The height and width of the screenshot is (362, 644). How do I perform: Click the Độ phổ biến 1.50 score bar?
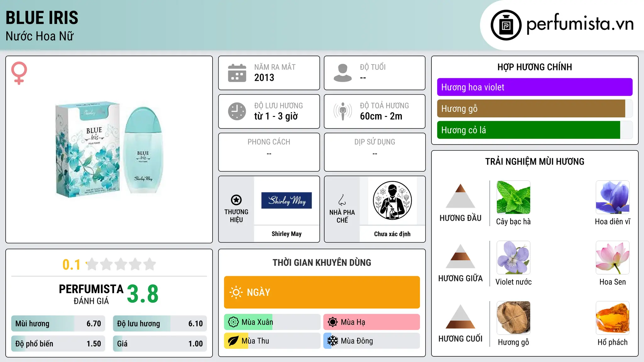(58, 344)
